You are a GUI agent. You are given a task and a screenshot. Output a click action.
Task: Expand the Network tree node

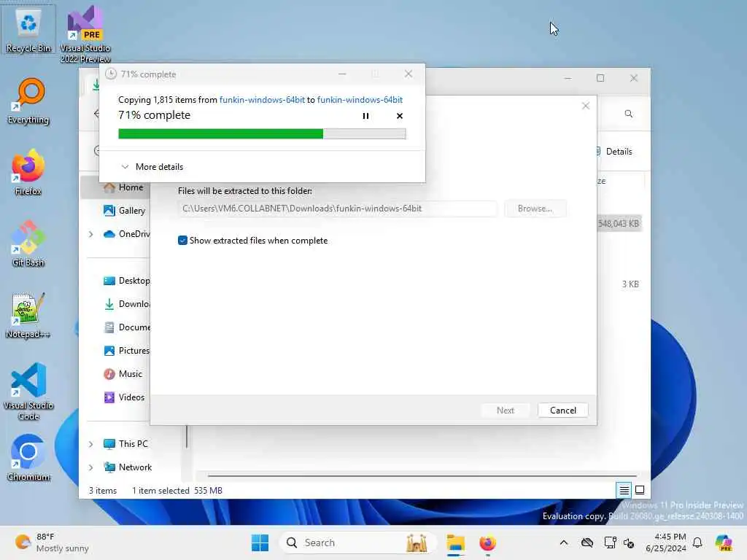91,467
